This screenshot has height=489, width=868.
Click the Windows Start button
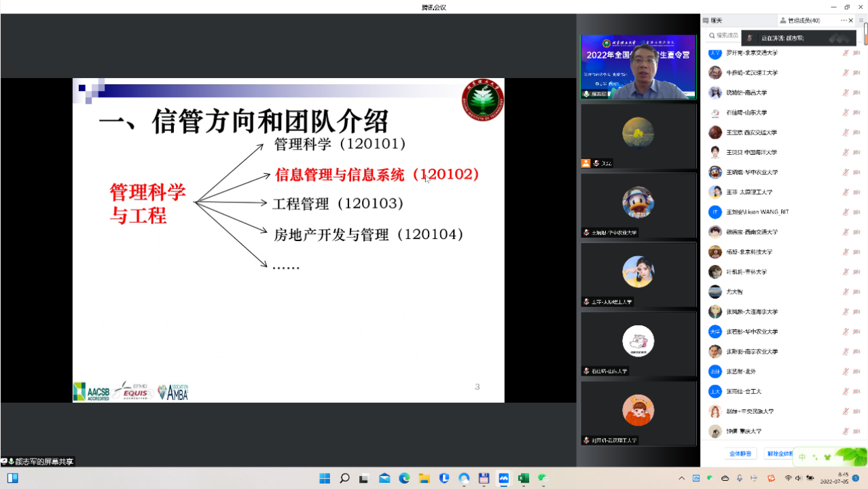coord(325,478)
